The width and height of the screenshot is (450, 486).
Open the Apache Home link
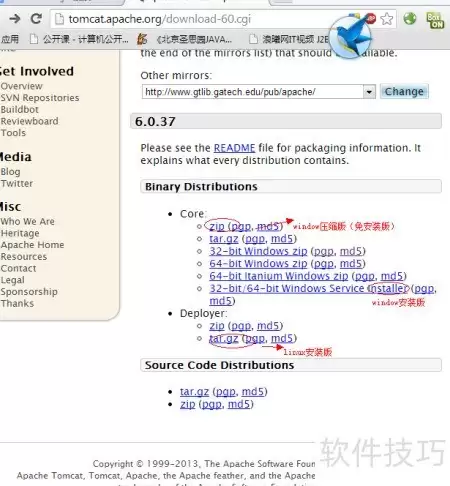tap(32, 245)
